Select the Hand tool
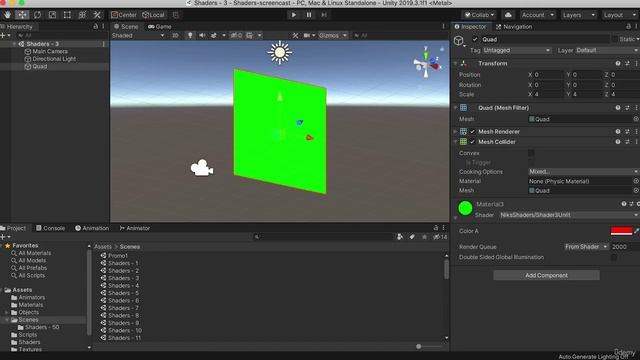 pyautogui.click(x=7, y=15)
